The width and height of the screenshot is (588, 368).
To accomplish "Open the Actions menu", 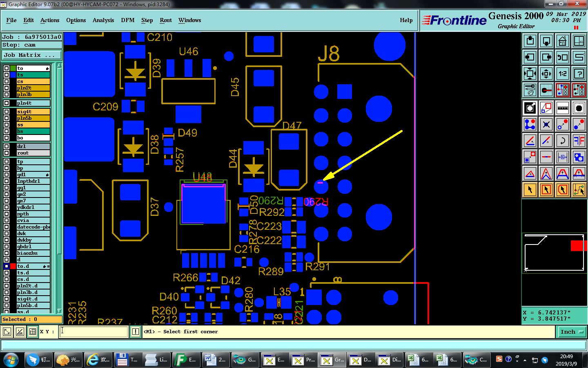I will tap(50, 20).
